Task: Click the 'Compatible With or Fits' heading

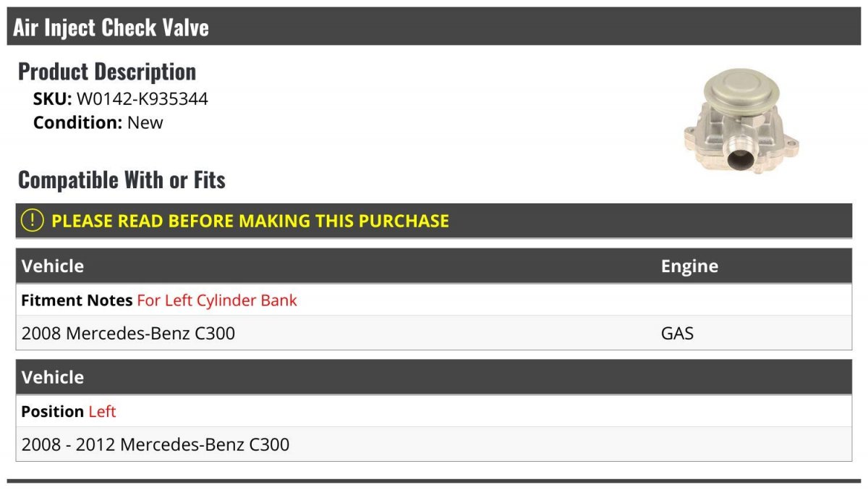Action: point(122,179)
